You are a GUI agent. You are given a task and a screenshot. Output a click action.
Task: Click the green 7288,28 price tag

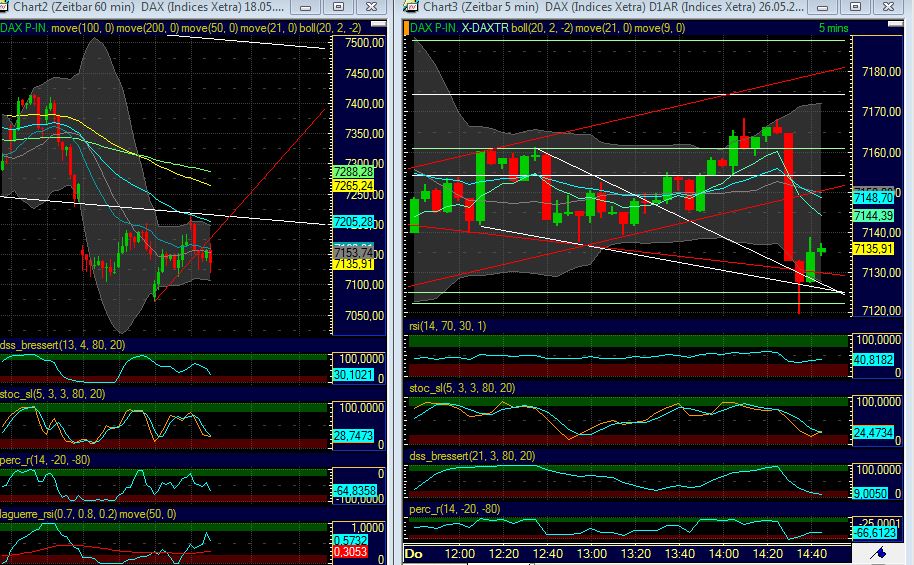point(353,172)
